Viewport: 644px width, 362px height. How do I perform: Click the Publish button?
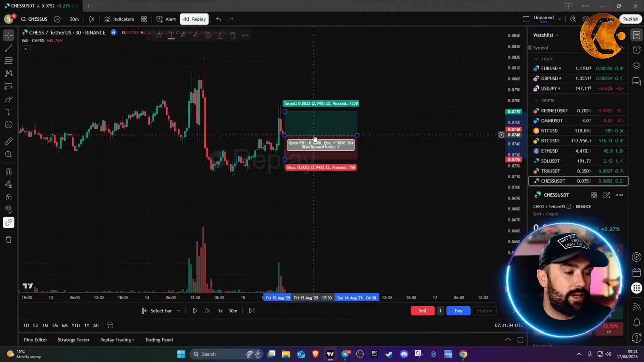tap(630, 19)
